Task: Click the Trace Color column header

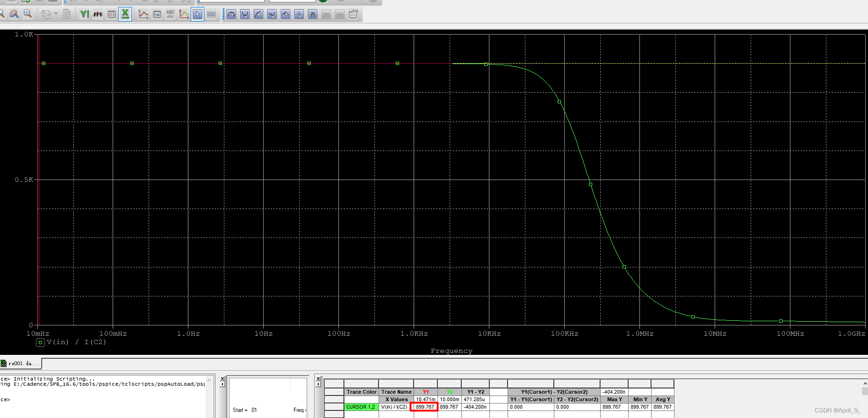Action: tap(361, 392)
